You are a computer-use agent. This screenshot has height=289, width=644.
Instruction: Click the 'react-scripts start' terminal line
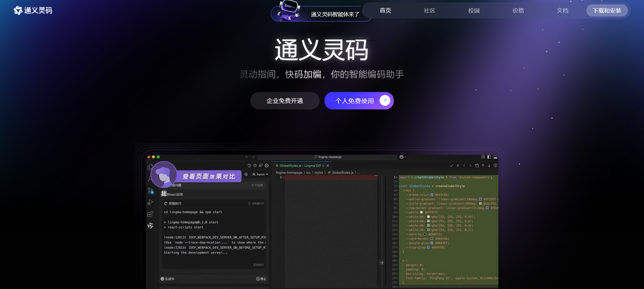coord(184,227)
